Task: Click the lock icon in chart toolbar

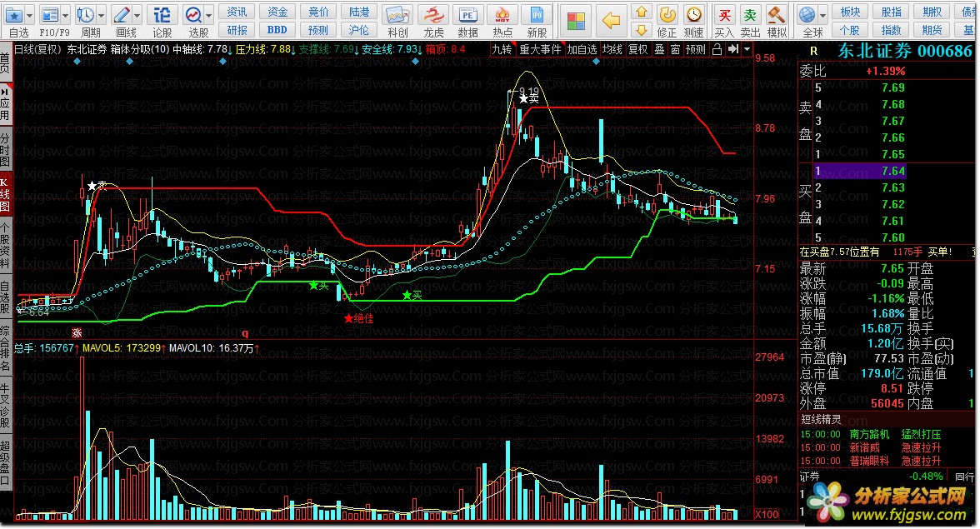Action: tap(717, 49)
